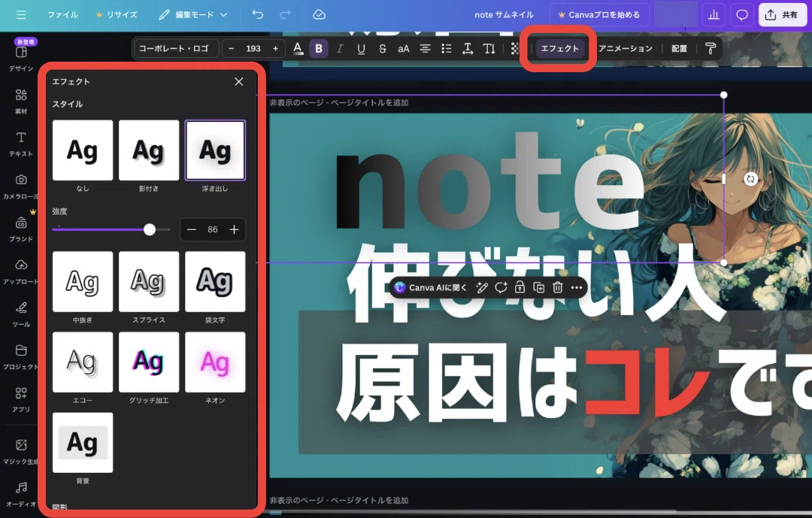Toggle strikethrough formatting
The image size is (812, 518).
(x=382, y=48)
